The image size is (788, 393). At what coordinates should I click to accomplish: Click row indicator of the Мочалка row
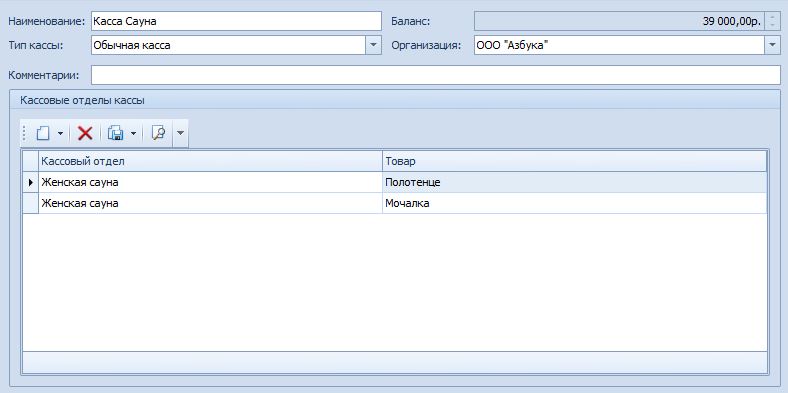pos(31,204)
